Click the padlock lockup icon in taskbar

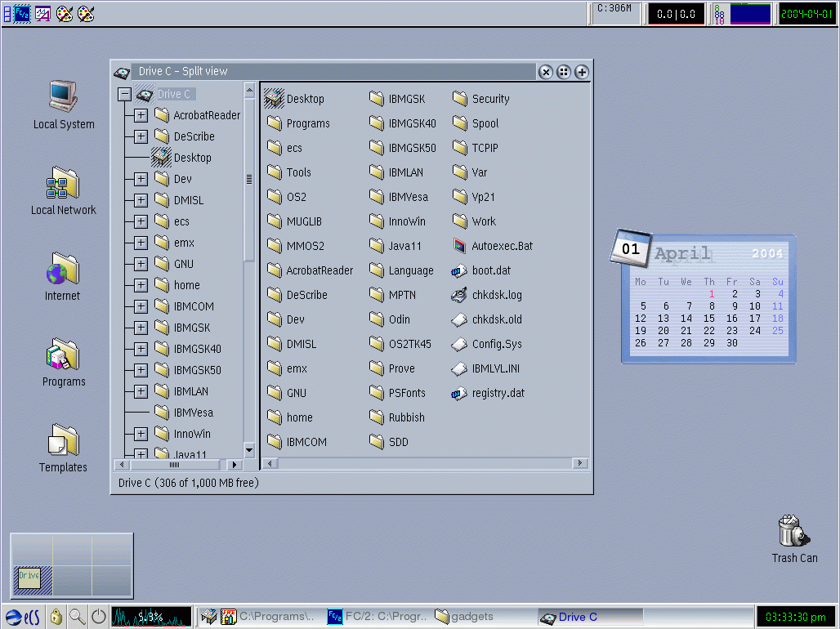56,617
